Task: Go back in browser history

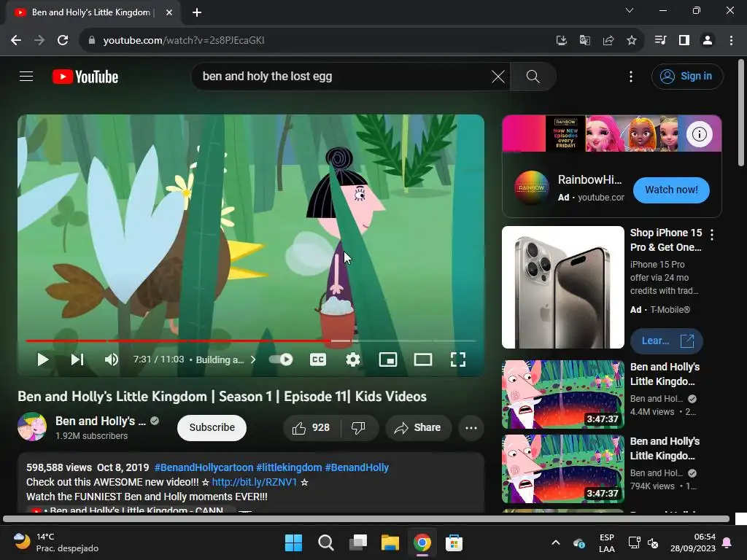Action: pos(16,41)
